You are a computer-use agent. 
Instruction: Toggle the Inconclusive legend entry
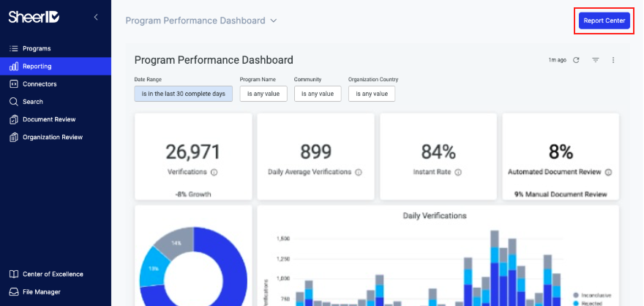pos(592,295)
